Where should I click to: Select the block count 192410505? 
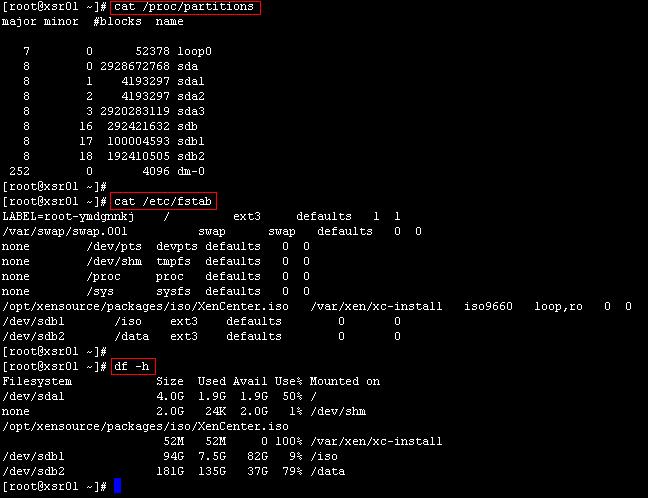[x=138, y=156]
